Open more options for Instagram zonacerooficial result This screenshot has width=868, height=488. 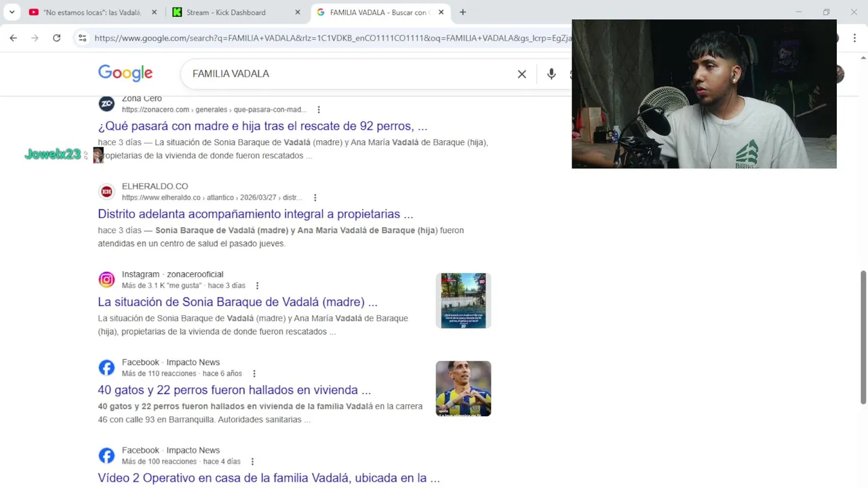coord(257,286)
